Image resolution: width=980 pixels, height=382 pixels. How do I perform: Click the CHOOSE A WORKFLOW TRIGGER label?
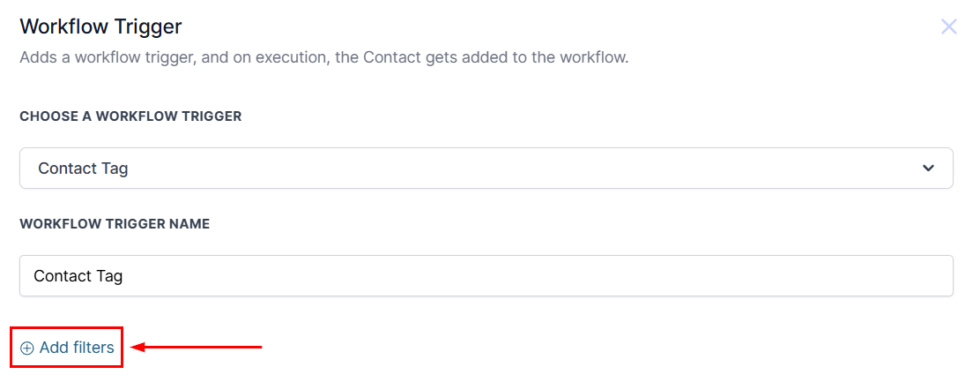pos(130,117)
